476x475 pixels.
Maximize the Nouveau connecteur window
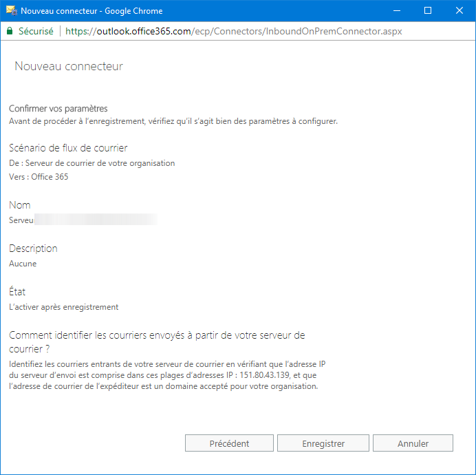coord(428,11)
